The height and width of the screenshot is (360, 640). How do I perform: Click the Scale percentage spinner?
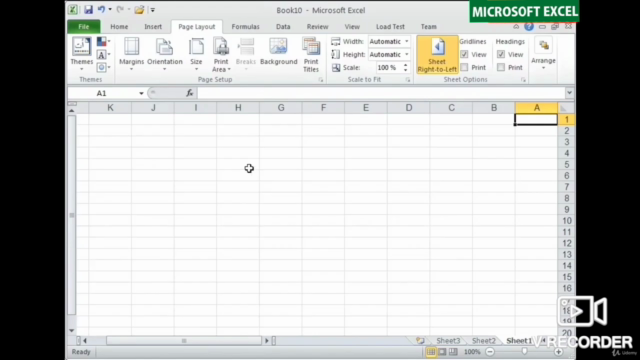point(405,67)
